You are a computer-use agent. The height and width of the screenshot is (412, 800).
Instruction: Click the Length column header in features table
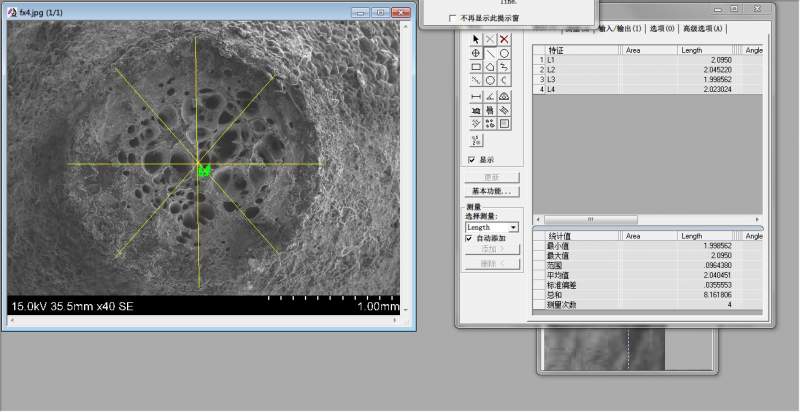(706, 50)
